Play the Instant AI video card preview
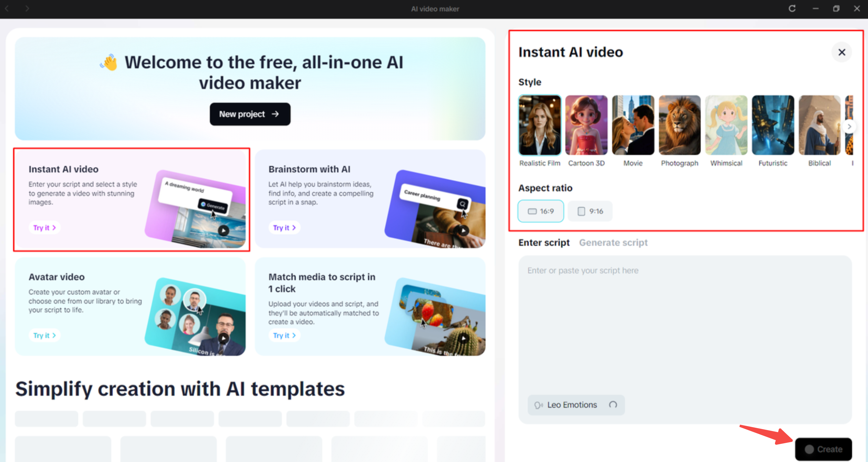The image size is (868, 462). (x=223, y=230)
